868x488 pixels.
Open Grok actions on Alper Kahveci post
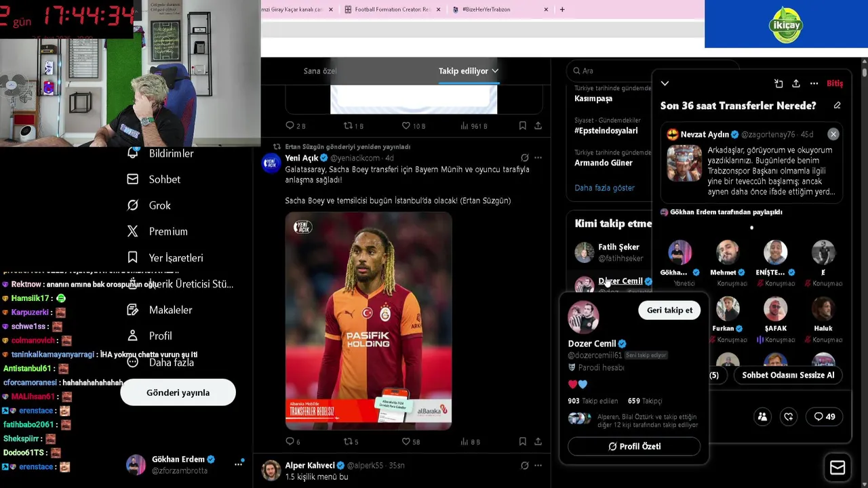tap(524, 466)
